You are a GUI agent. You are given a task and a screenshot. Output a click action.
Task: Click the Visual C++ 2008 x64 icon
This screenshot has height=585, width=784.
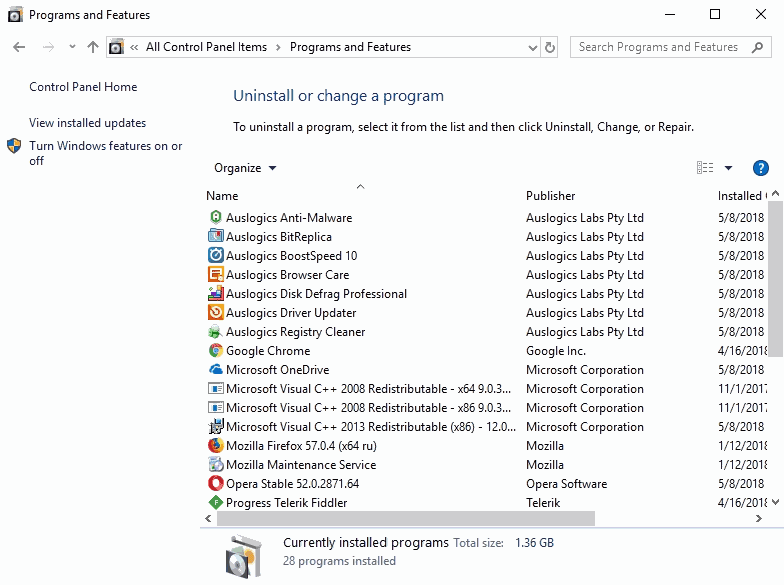tap(216, 388)
